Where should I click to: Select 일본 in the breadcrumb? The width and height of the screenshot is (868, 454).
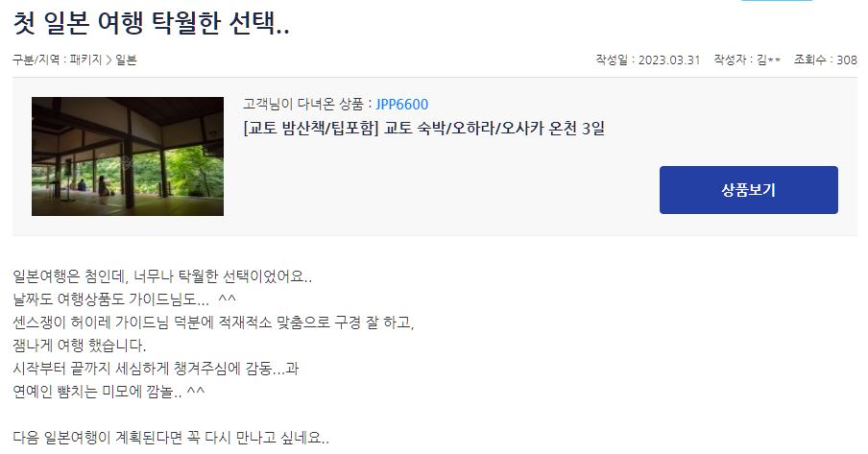pyautogui.click(x=126, y=60)
